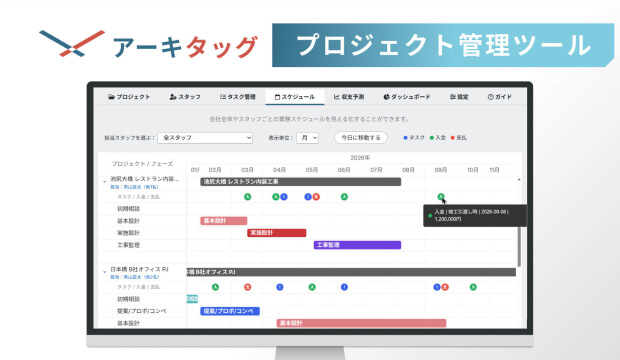Click the アーキタッグ logo
This screenshot has width=620, height=360.
click(148, 45)
